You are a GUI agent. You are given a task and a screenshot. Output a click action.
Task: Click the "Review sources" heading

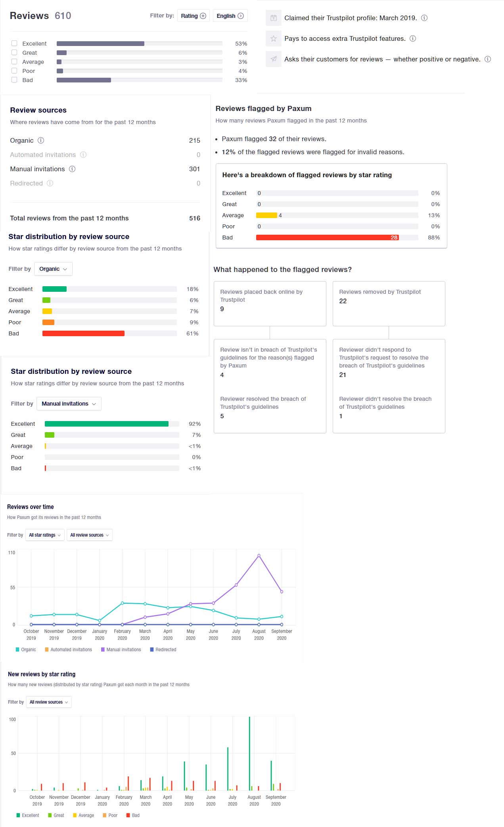click(x=38, y=110)
